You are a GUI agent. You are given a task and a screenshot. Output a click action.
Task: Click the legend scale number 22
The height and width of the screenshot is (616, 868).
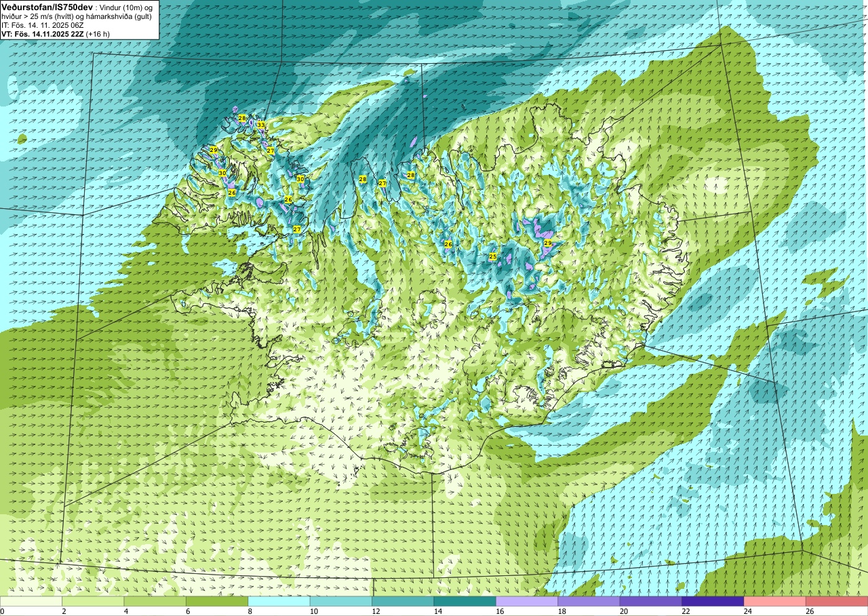685,611
